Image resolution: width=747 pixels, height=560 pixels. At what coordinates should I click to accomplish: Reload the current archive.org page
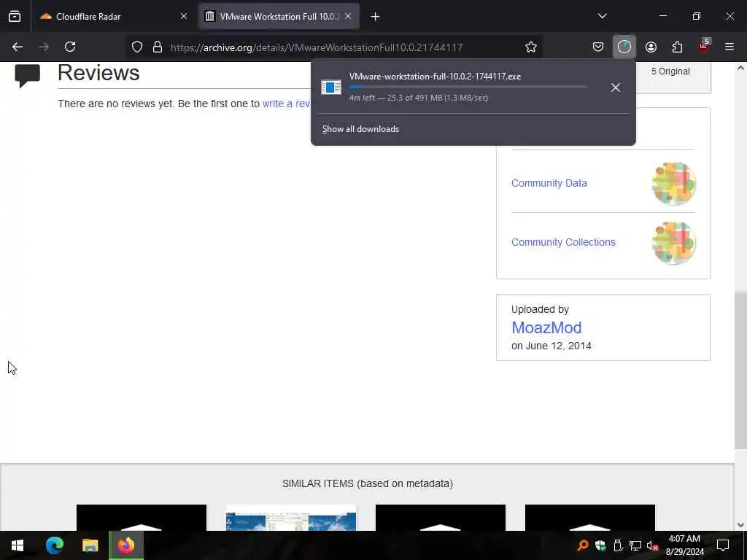click(70, 47)
